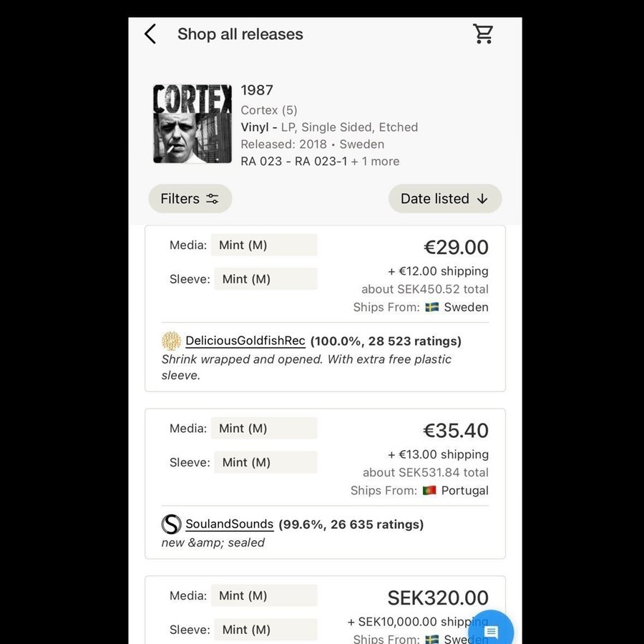Click the DeliciousGoldfishRec seller avatar
This screenshot has height=644, width=644.
point(171,341)
